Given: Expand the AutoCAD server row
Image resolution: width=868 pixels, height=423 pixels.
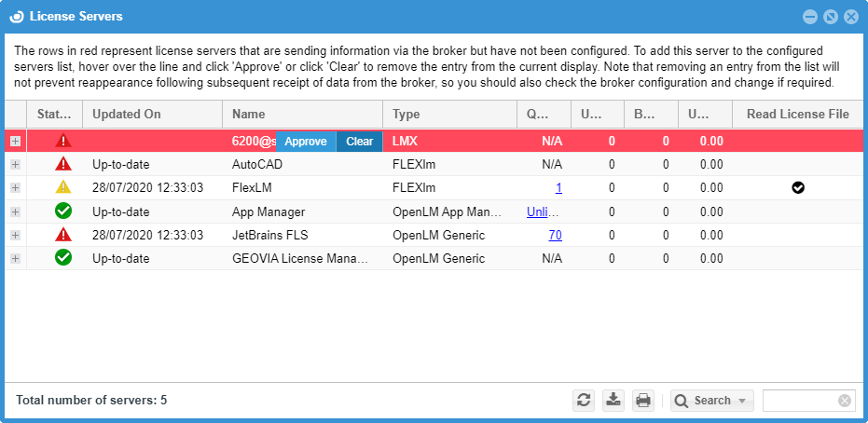Looking at the screenshot, I should tap(15, 164).
